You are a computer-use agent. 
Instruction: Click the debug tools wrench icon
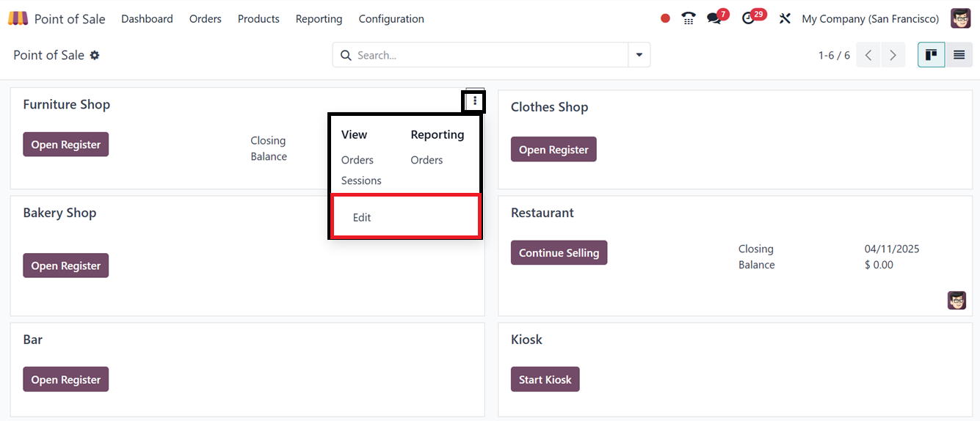(785, 19)
